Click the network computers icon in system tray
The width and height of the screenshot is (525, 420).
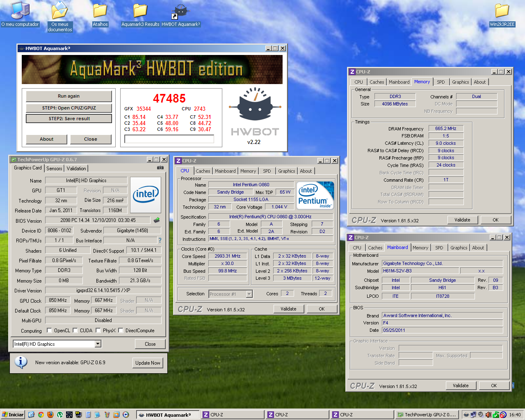(473, 415)
